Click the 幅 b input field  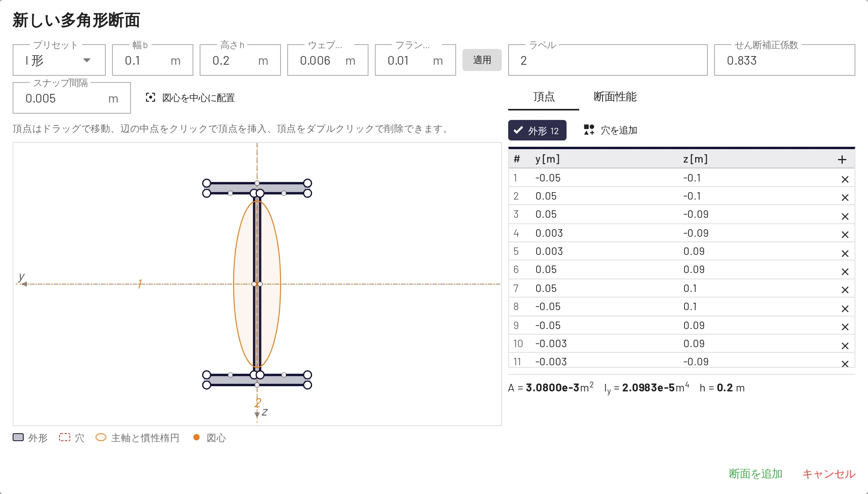point(152,60)
